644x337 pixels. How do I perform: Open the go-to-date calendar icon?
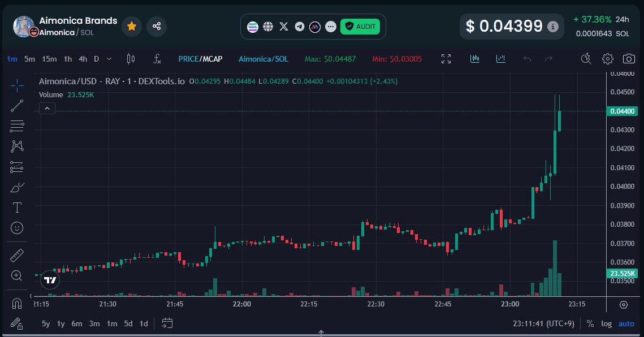pos(167,323)
